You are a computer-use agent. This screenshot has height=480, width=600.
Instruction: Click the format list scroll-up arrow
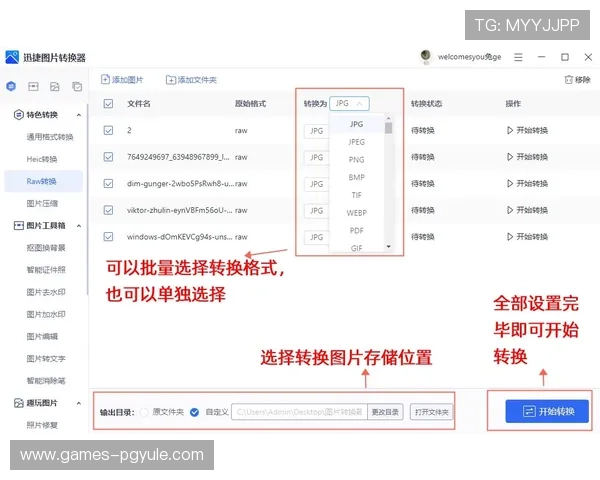click(388, 118)
